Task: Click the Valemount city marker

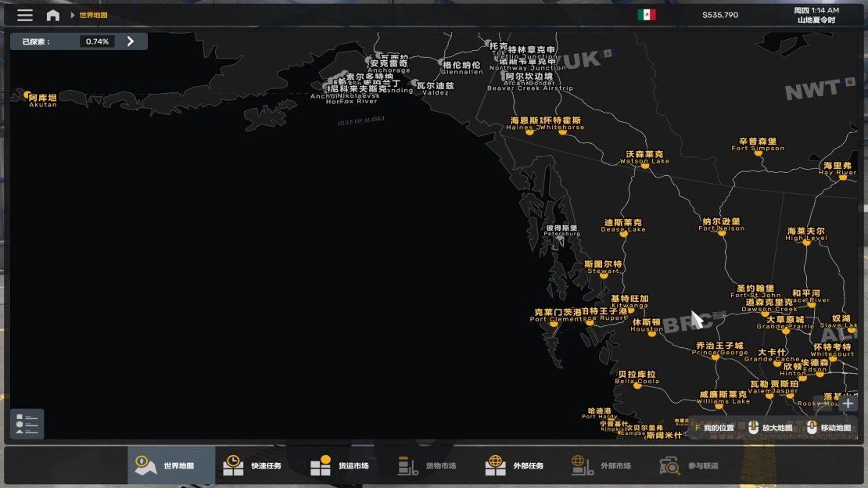Action: tap(769, 396)
